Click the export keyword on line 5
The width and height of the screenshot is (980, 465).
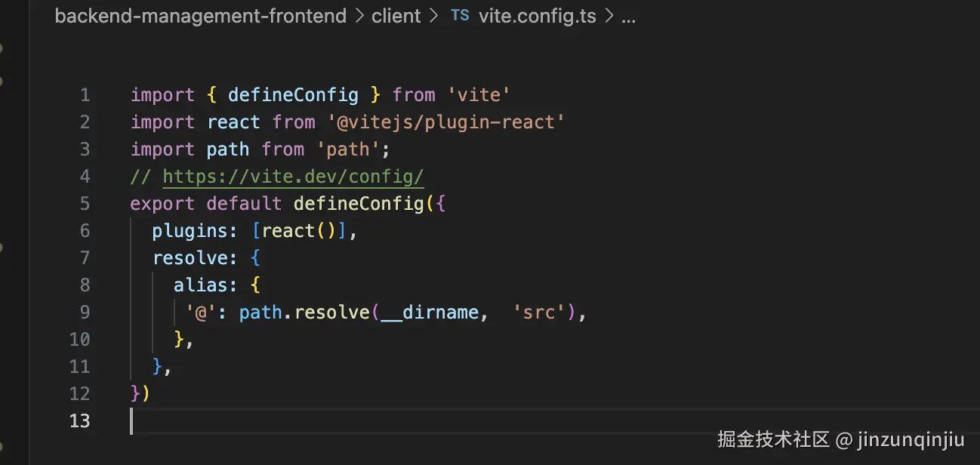pyautogui.click(x=162, y=204)
